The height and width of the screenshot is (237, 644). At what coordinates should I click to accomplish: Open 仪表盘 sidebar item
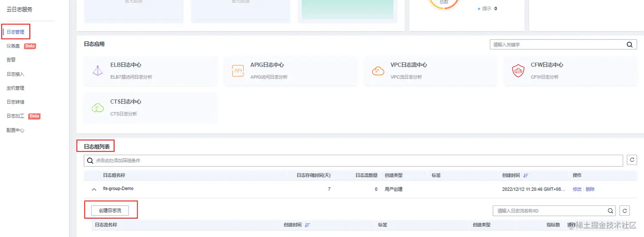tap(13, 46)
